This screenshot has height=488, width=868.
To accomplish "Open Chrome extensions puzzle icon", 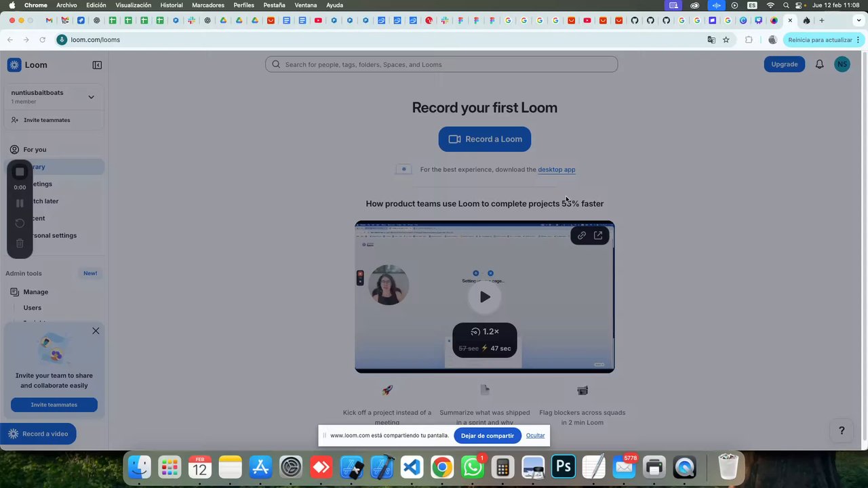I will 749,40.
